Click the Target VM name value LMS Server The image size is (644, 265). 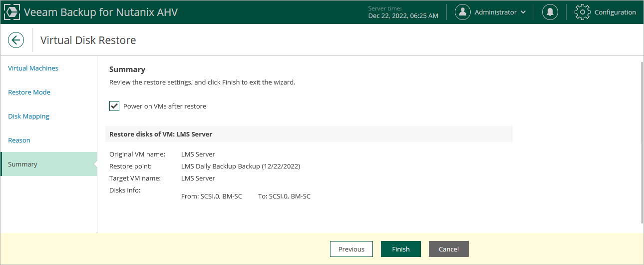198,178
